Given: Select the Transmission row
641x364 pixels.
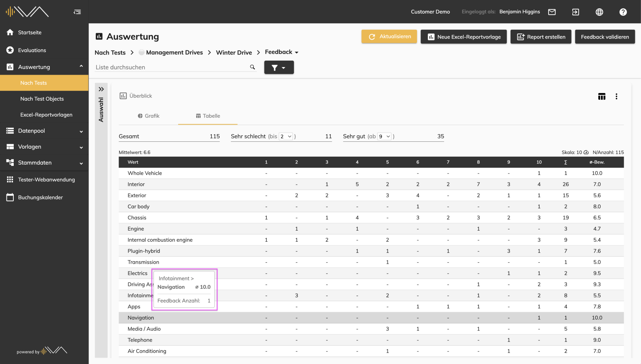Looking at the screenshot, I should click(x=371, y=262).
